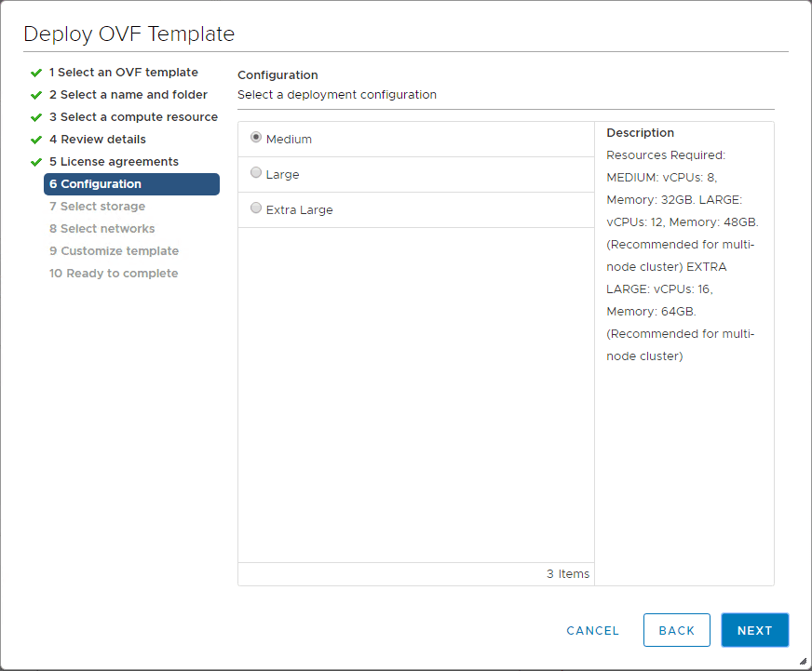Click checkmark beside "5 License agreements"
812x671 pixels.
[x=36, y=161]
